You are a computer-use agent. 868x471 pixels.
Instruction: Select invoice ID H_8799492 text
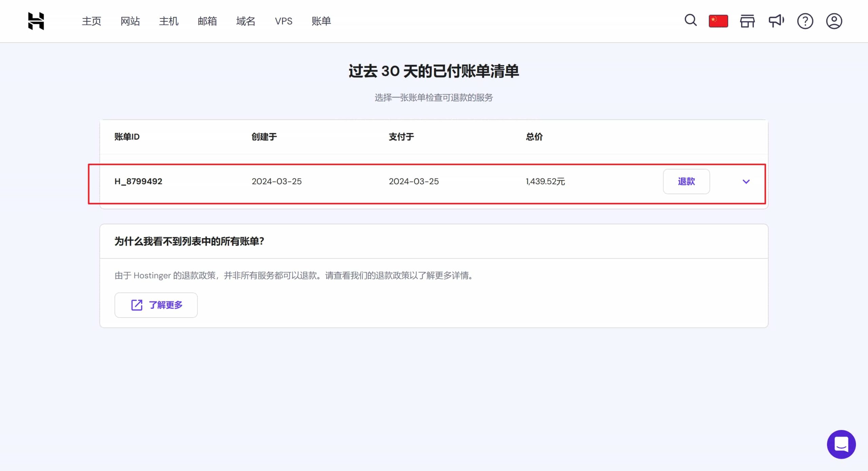coord(138,182)
